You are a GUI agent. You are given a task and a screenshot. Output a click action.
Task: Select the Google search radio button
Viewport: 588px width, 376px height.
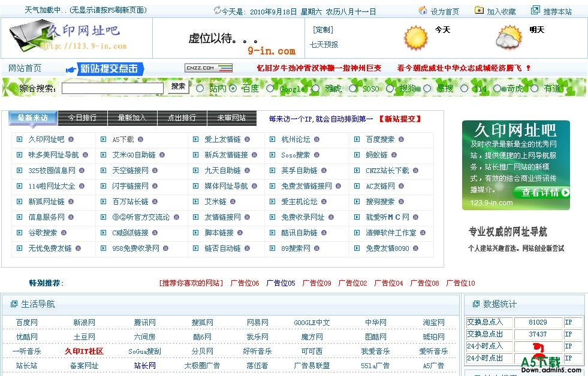click(x=270, y=89)
